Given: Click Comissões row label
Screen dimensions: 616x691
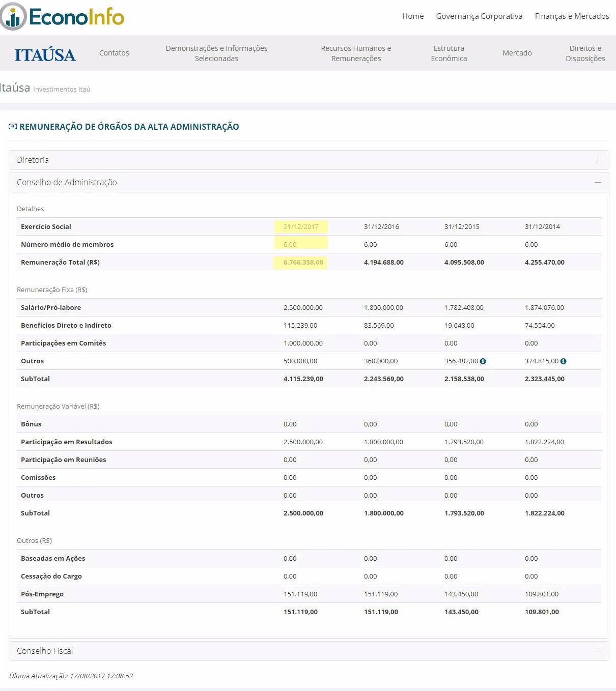Looking at the screenshot, I should pos(38,478).
